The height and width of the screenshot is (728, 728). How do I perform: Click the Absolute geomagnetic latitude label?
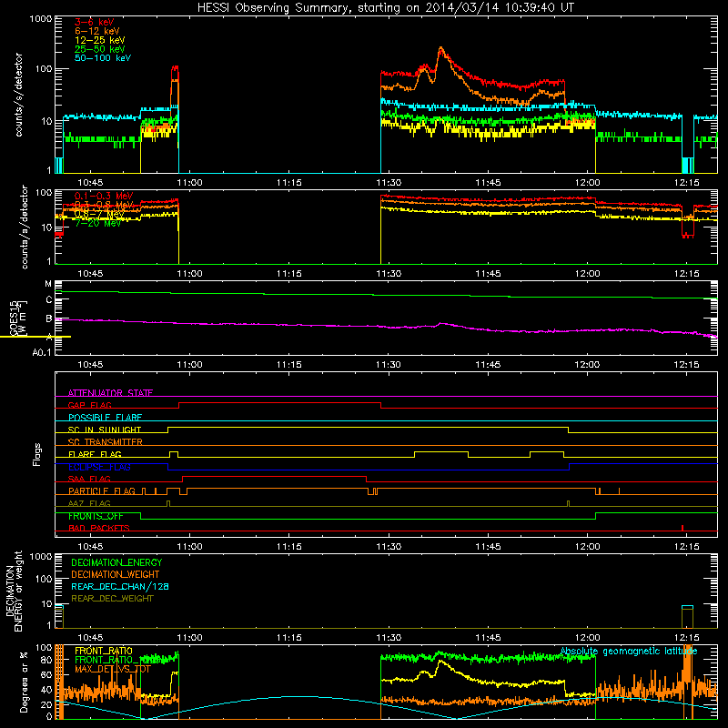click(629, 652)
